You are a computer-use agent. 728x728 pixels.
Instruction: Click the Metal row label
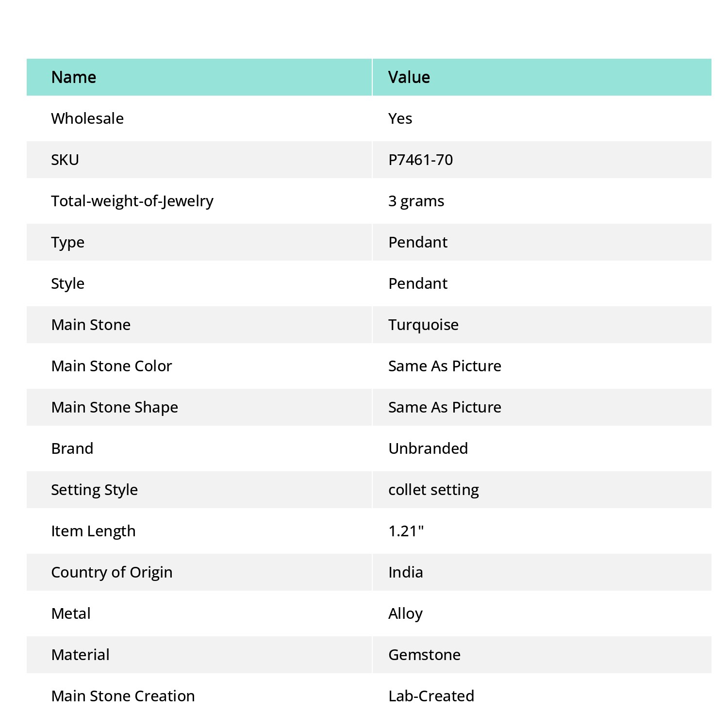[71, 613]
